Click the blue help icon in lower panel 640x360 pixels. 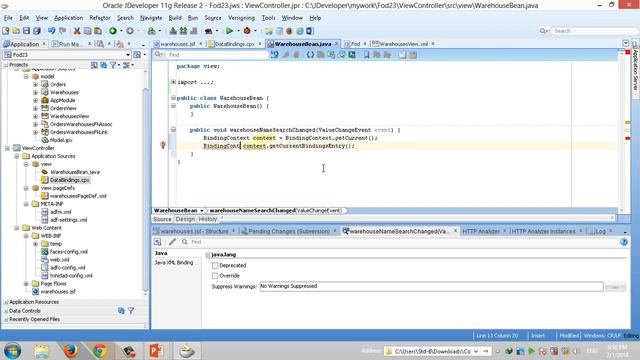pyautogui.click(x=624, y=242)
